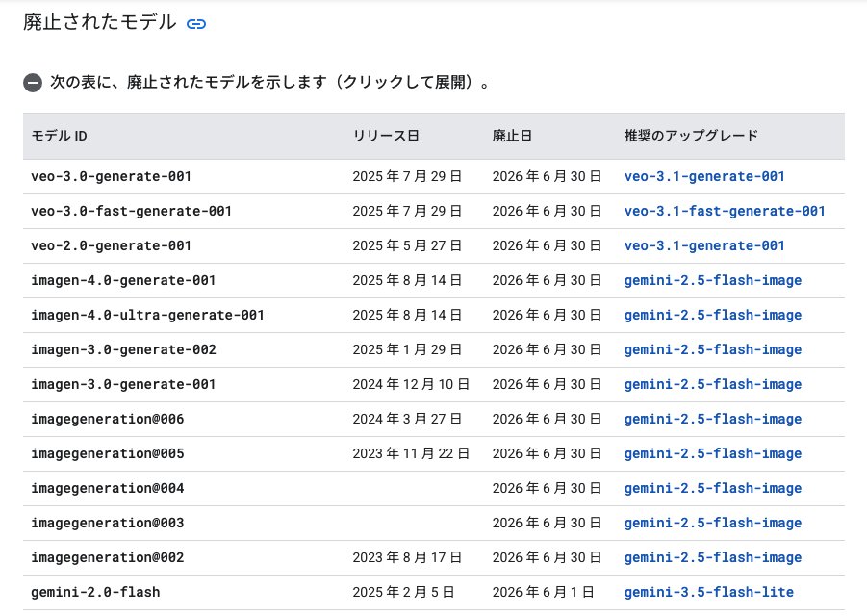
Task: Open gemini-2.5-flash-image link for imagen-4.0-generate-001
Action: pos(713,280)
